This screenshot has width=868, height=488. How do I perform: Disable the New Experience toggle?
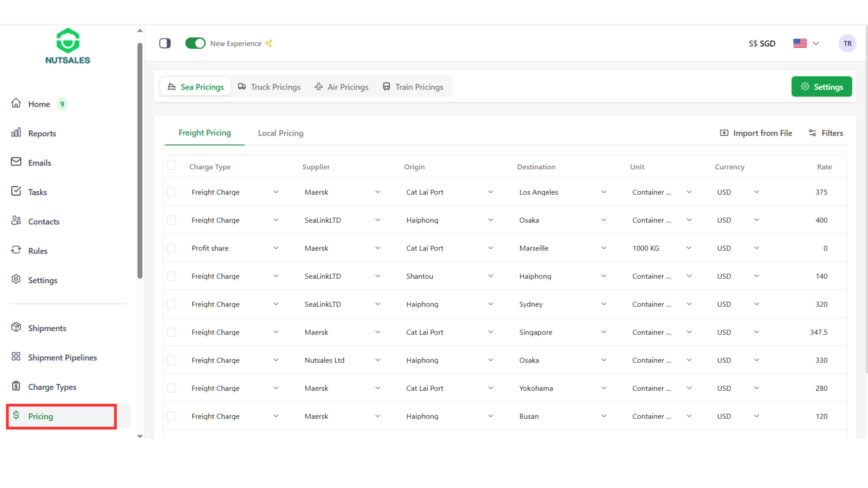195,43
